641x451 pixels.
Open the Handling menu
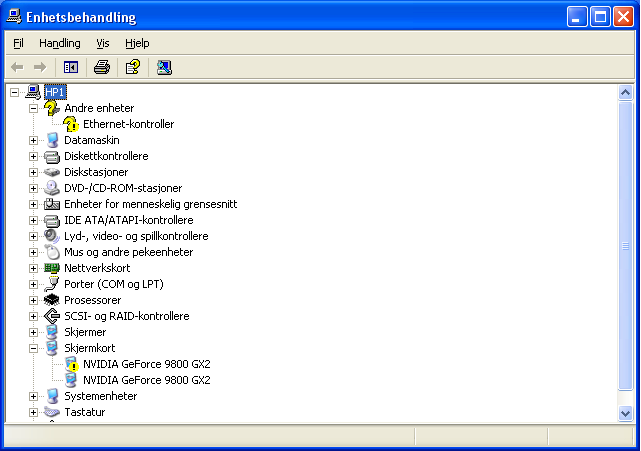coord(60,43)
